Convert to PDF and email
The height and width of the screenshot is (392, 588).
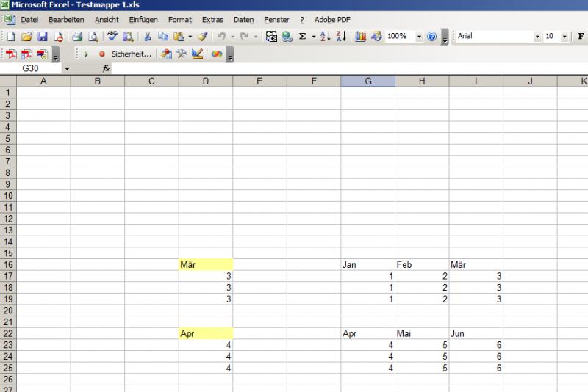pos(26,54)
